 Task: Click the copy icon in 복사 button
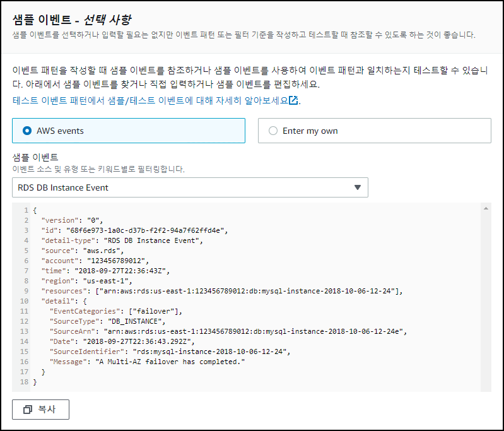[28, 410]
